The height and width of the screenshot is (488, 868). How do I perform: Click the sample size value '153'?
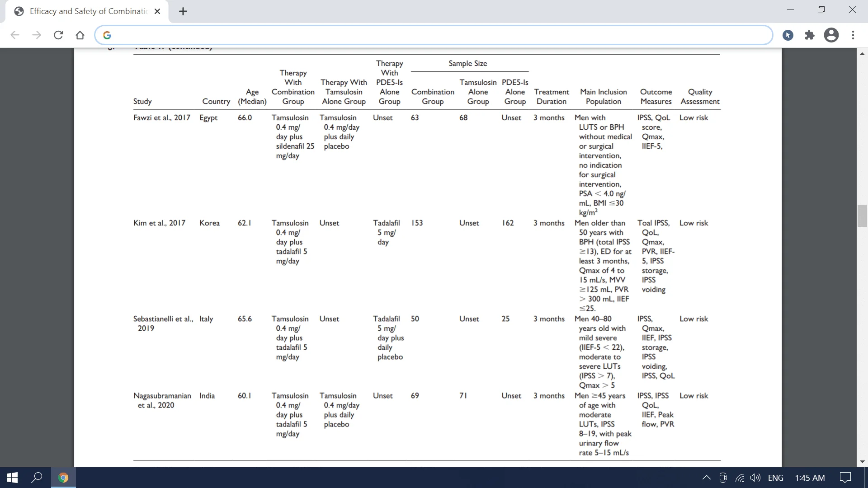417,223
